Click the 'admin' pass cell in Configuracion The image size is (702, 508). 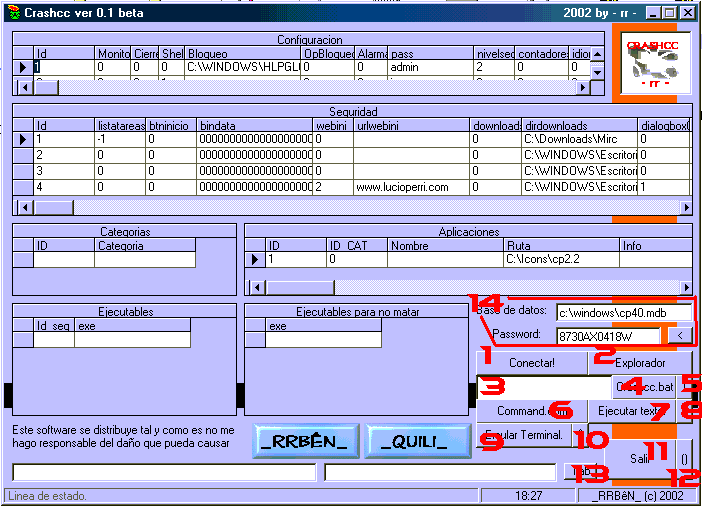430,67
